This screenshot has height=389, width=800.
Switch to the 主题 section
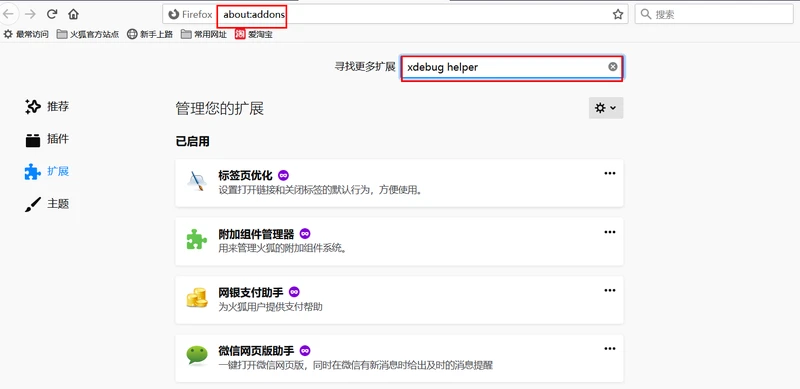(47, 204)
